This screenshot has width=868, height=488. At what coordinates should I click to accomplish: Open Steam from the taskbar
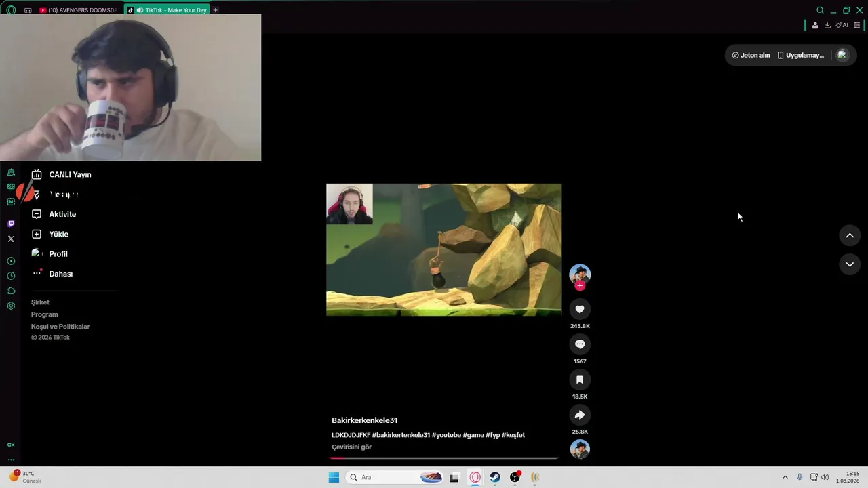pyautogui.click(x=495, y=477)
